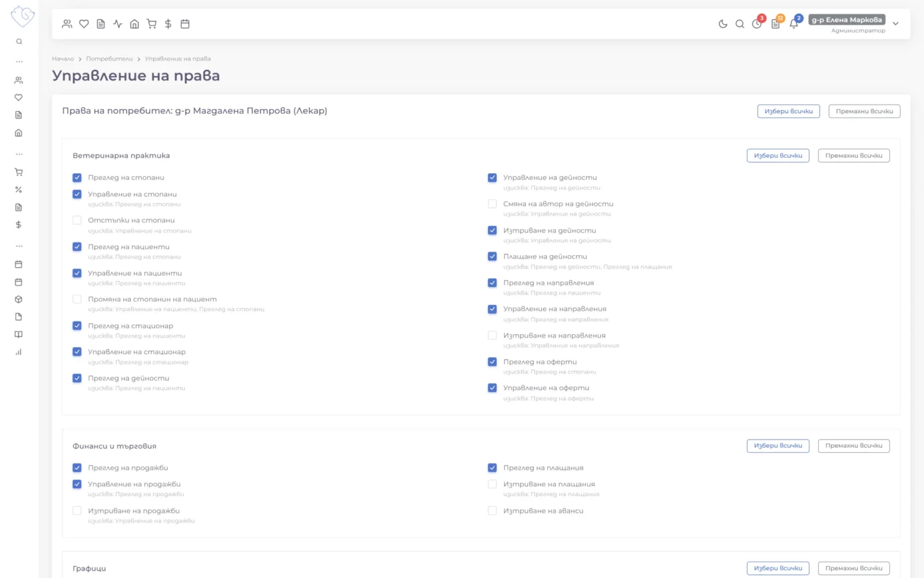The image size is (924, 578).
Task: Click the 'д-р Елена Маркова' user name badge
Action: click(x=847, y=20)
